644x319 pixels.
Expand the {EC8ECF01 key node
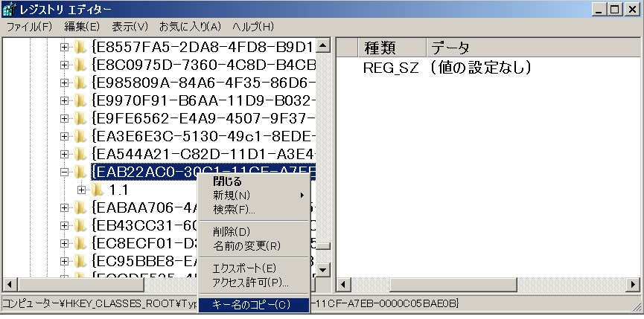pos(64,242)
